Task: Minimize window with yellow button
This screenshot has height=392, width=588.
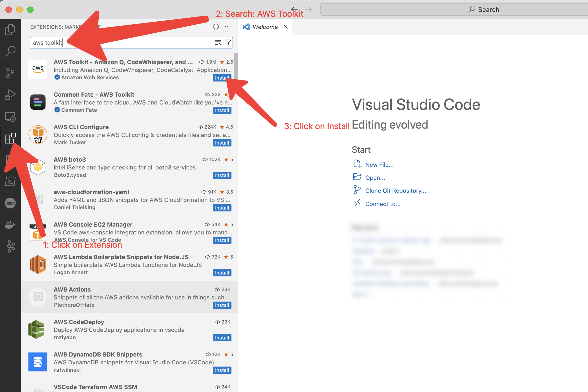Action: click(19, 10)
